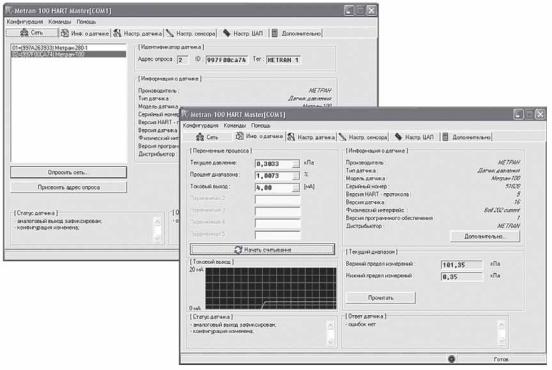Click the empty Переменная 5 field

click(x=278, y=235)
